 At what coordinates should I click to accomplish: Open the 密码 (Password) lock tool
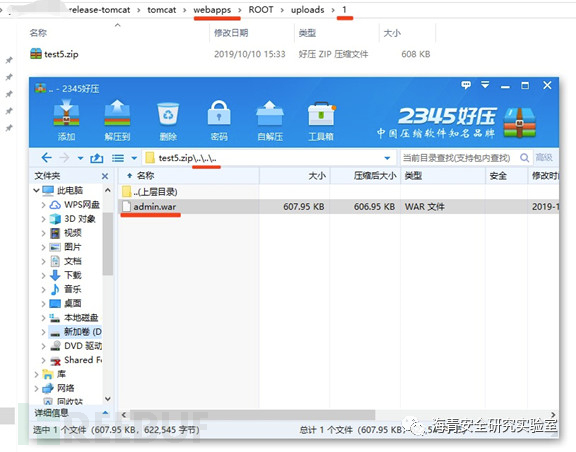[x=219, y=120]
